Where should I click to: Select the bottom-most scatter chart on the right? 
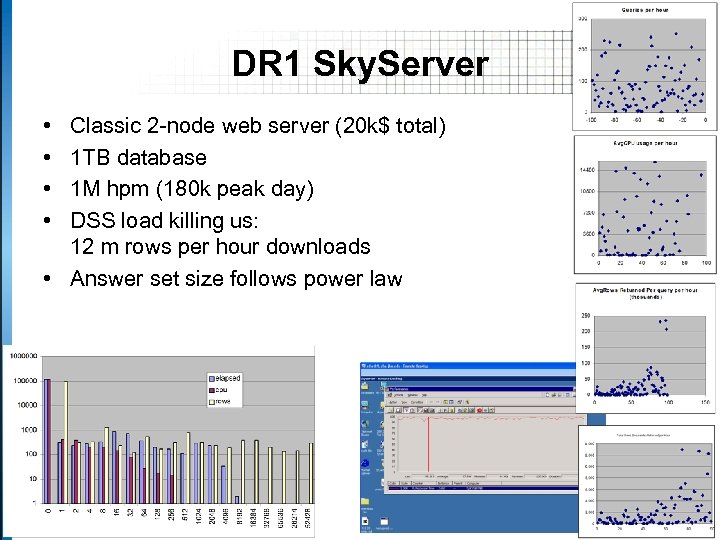(647, 481)
